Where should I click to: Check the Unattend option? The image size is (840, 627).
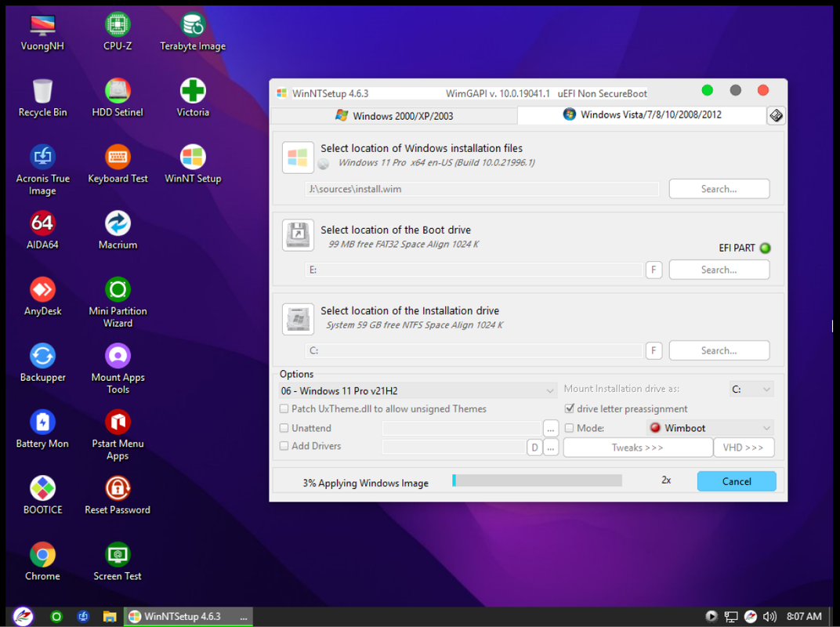[284, 428]
